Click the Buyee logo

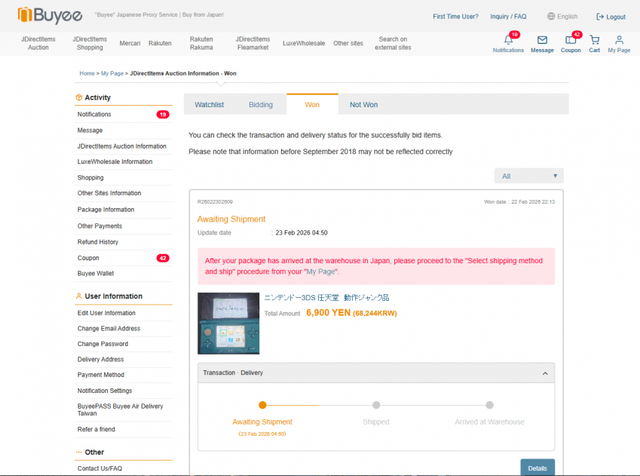pos(46,15)
